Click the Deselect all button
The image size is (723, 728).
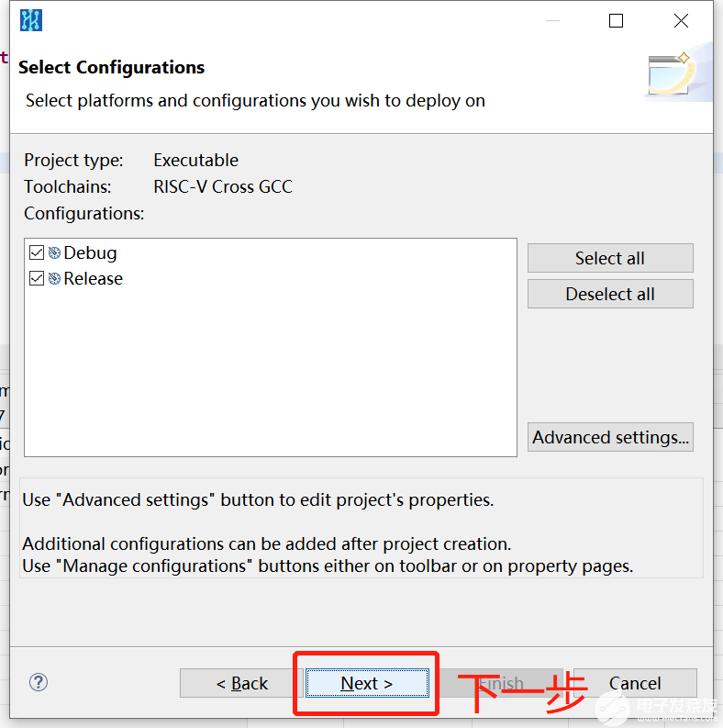pos(610,294)
